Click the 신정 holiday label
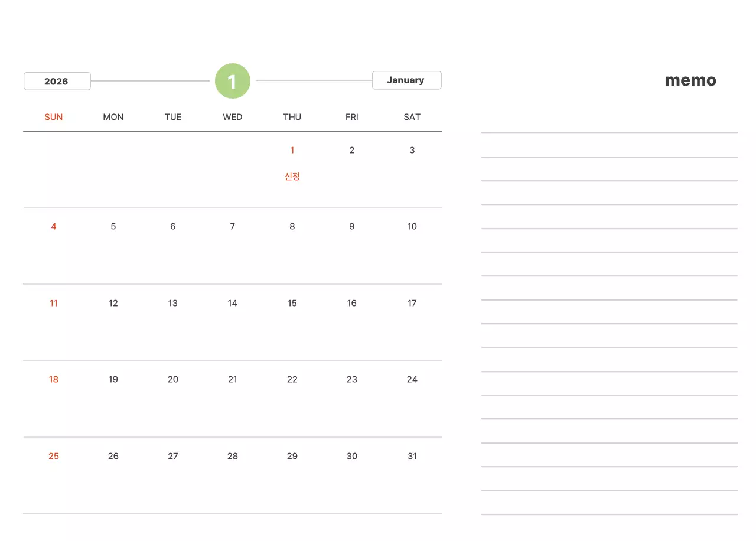Viewport: 756px width, 541px height. (x=292, y=177)
